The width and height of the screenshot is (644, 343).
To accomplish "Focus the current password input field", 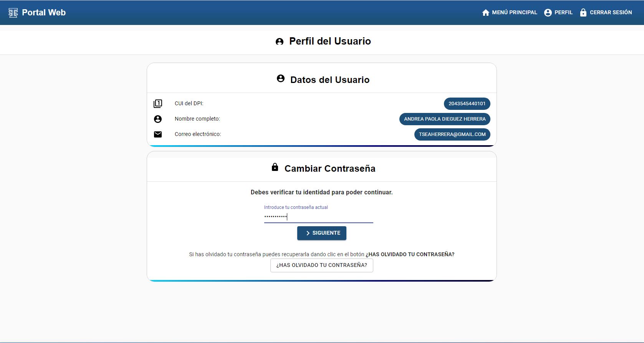I will click(x=318, y=217).
